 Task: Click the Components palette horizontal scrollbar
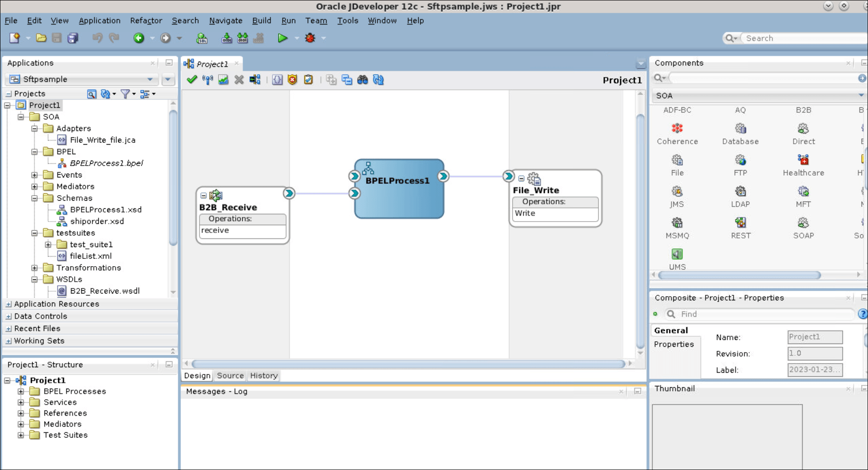pos(739,275)
